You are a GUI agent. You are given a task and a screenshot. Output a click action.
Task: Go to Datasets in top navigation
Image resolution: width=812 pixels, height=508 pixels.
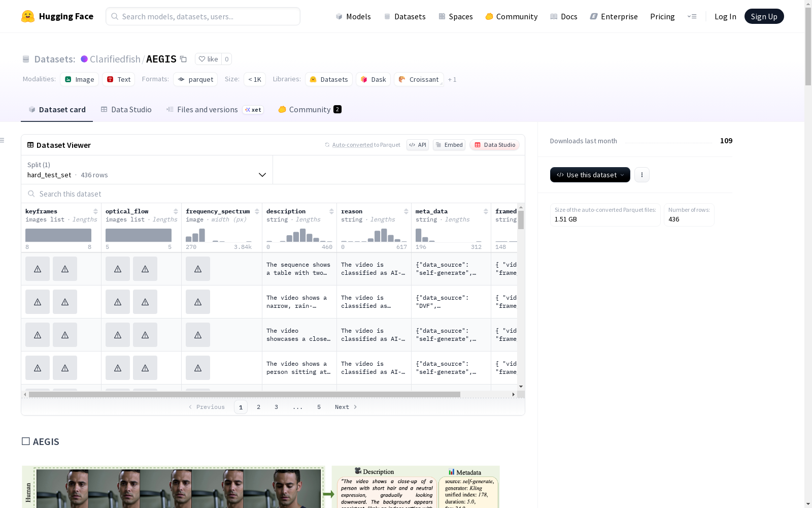pos(404,16)
